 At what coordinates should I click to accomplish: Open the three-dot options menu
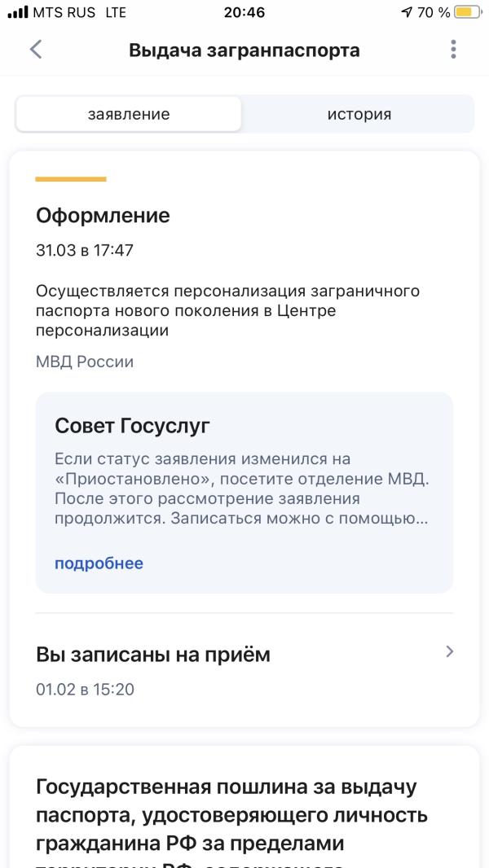(453, 50)
